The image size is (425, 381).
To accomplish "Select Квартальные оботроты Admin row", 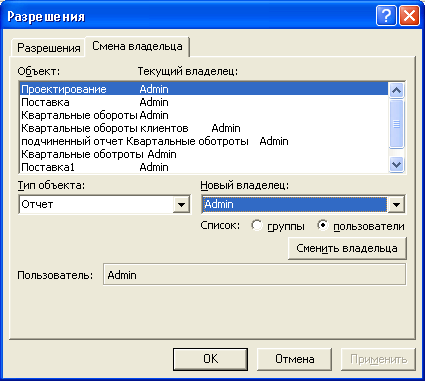I will (x=204, y=154).
